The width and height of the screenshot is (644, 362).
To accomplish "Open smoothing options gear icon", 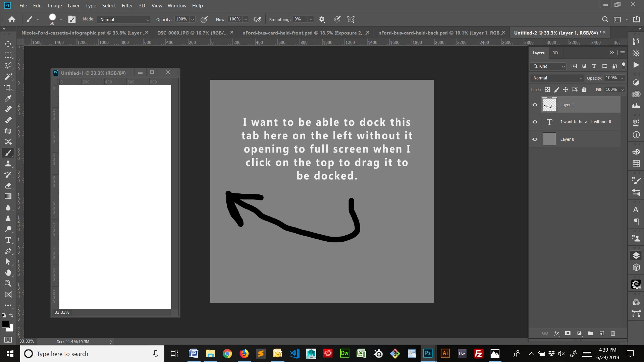I will (322, 19).
